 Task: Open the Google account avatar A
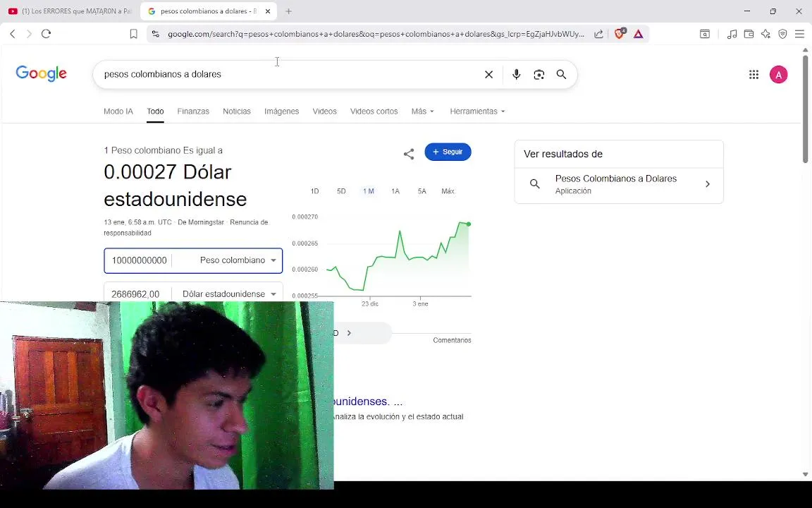[778, 75]
